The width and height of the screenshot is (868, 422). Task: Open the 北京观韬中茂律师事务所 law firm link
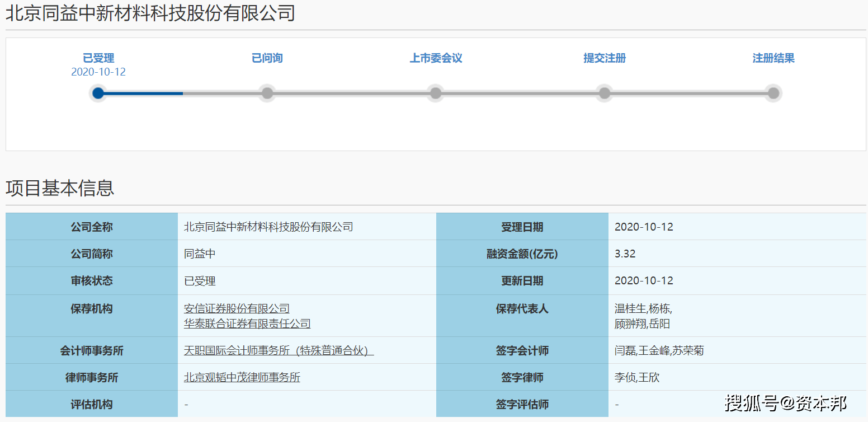[242, 378]
